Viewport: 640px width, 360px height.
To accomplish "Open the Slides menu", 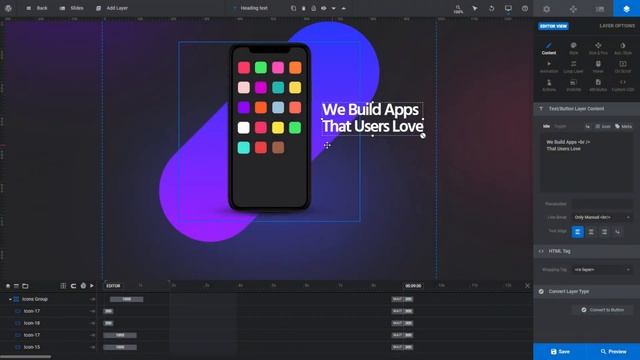I will pyautogui.click(x=71, y=8).
